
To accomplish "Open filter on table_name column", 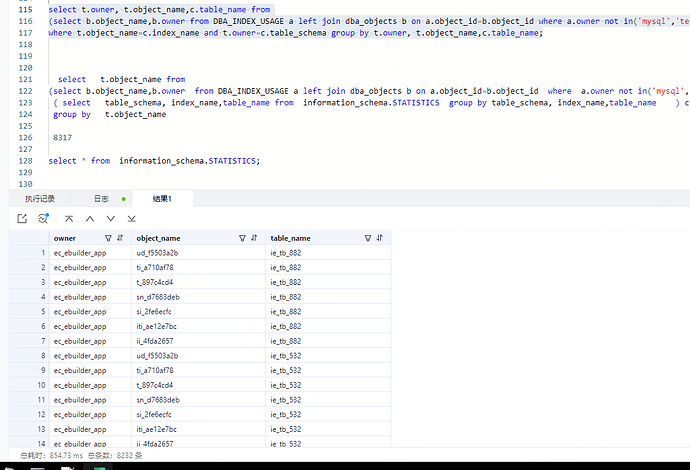I will 368,238.
